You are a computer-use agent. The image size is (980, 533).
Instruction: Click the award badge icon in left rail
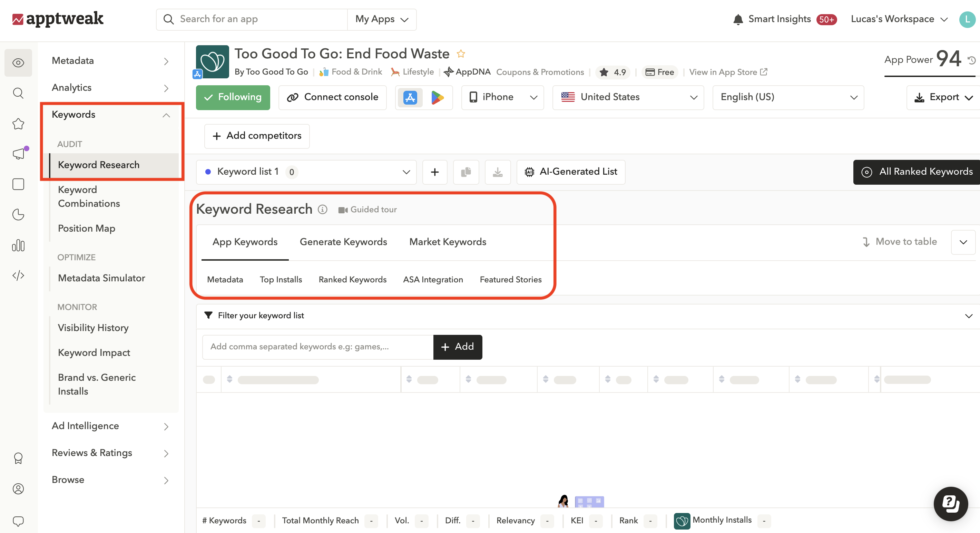[18, 458]
